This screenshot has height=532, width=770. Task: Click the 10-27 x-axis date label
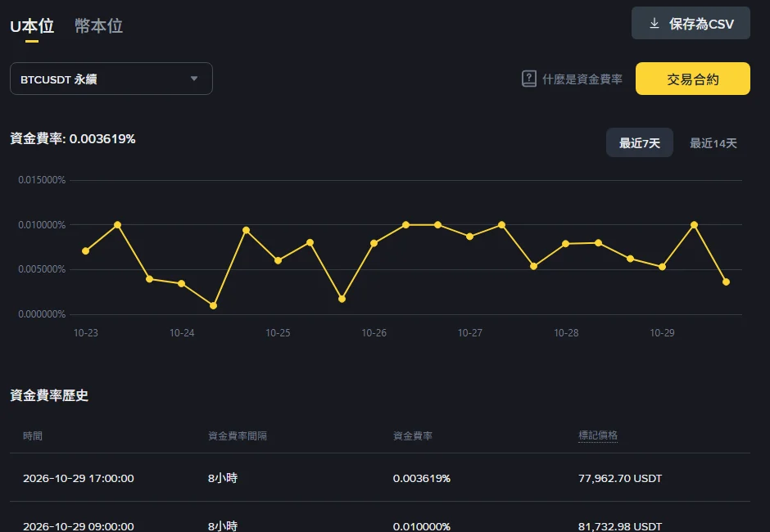(470, 333)
